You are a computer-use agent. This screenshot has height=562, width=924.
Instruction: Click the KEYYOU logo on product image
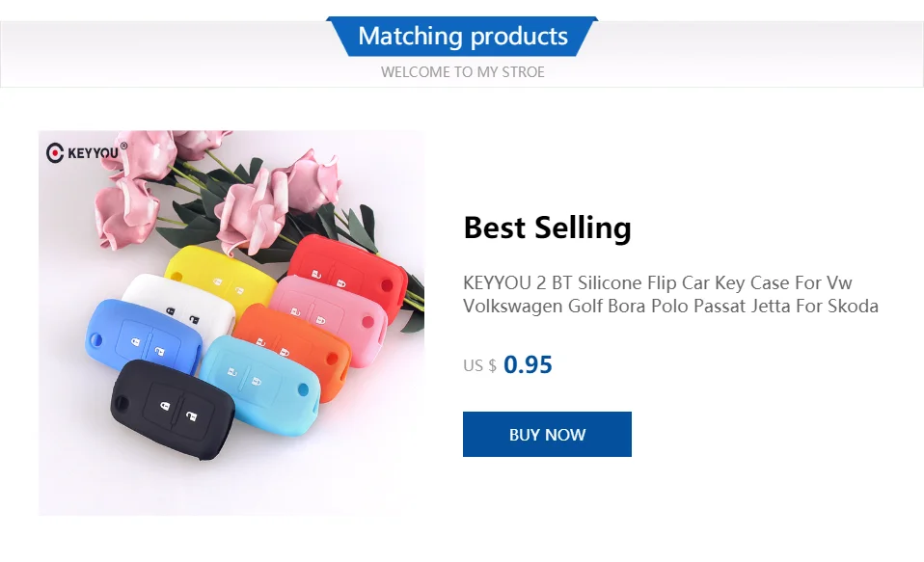pyautogui.click(x=86, y=152)
